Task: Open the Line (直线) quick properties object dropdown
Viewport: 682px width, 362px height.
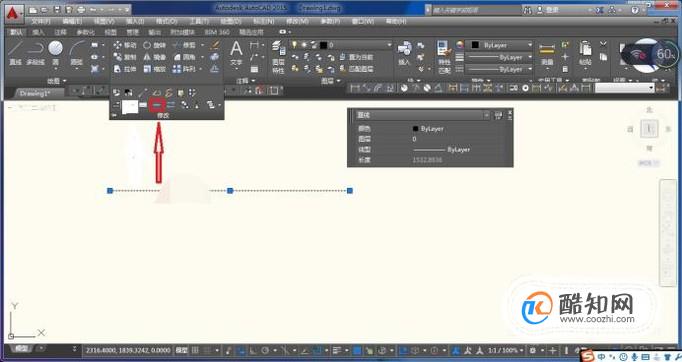Action: pyautogui.click(x=422, y=115)
